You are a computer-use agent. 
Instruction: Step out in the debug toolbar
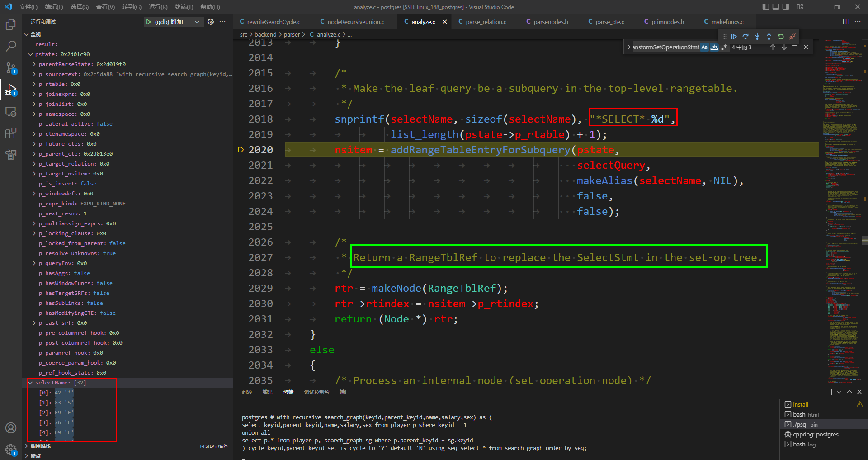tap(769, 37)
